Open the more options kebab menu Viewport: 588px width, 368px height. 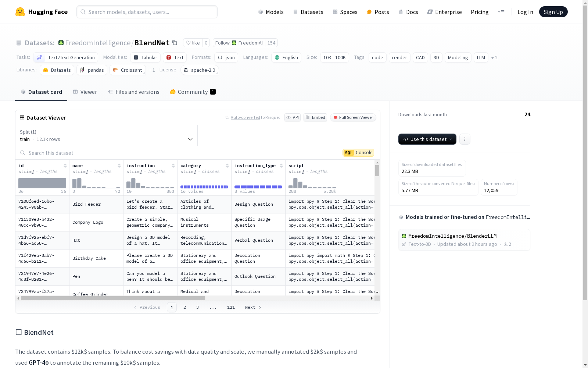[465, 139]
